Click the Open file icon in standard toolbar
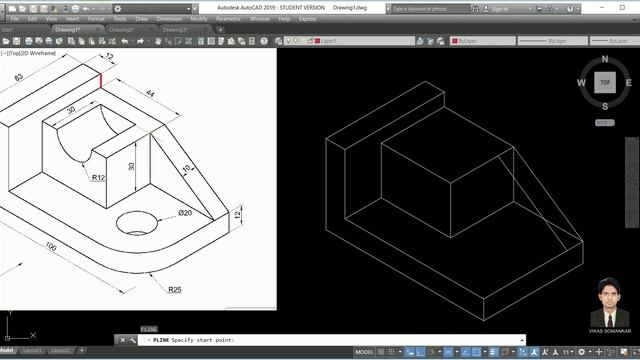The width and height of the screenshot is (640, 360). pos(6,41)
